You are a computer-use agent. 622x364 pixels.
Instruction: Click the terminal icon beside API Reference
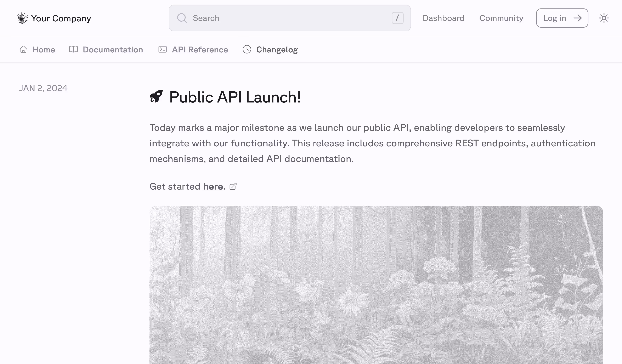[162, 49]
